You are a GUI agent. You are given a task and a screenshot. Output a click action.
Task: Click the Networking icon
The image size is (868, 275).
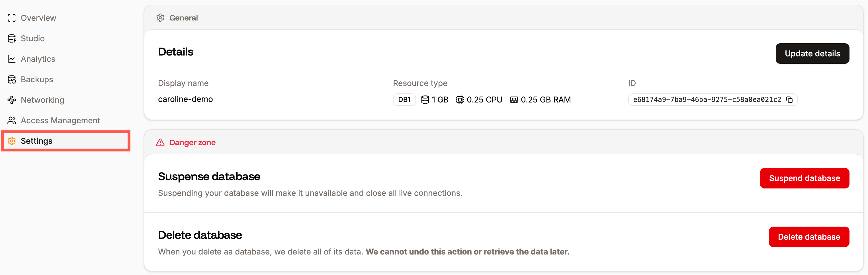[x=11, y=100]
